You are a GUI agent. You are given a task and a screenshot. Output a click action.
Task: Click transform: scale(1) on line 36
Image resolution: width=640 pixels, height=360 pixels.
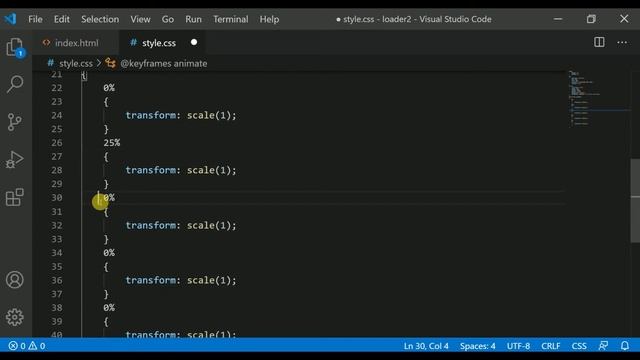pos(181,280)
